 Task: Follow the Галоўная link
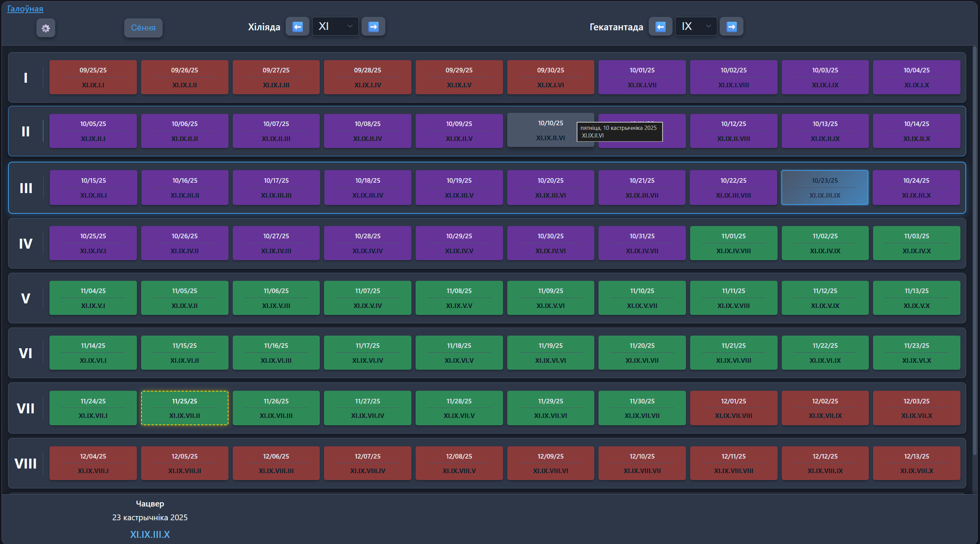(25, 8)
